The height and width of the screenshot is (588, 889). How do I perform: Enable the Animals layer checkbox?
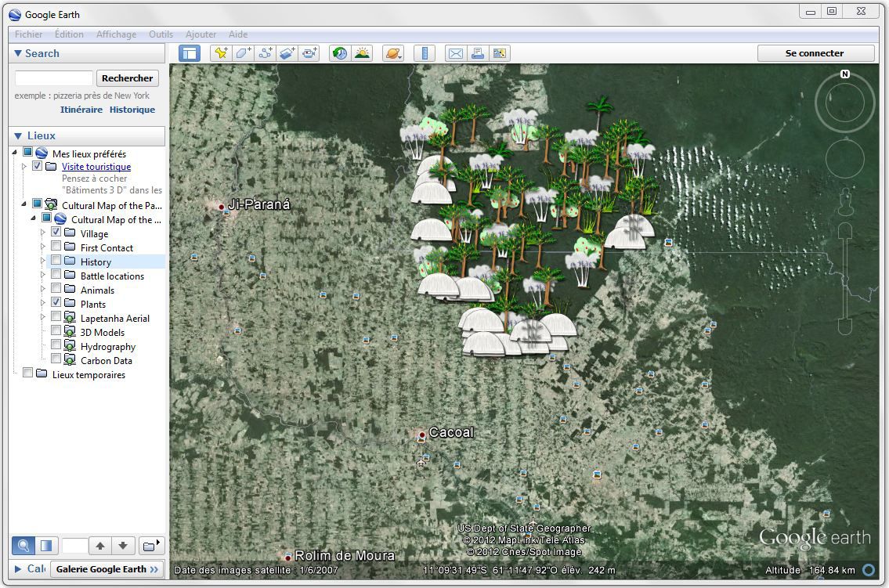point(56,288)
